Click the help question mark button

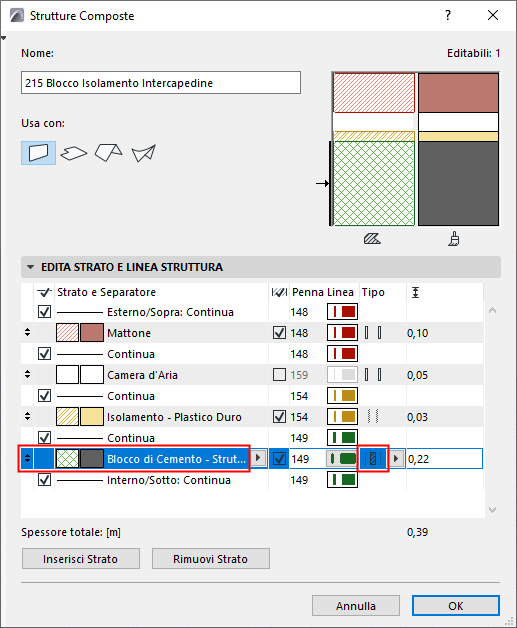coord(448,16)
